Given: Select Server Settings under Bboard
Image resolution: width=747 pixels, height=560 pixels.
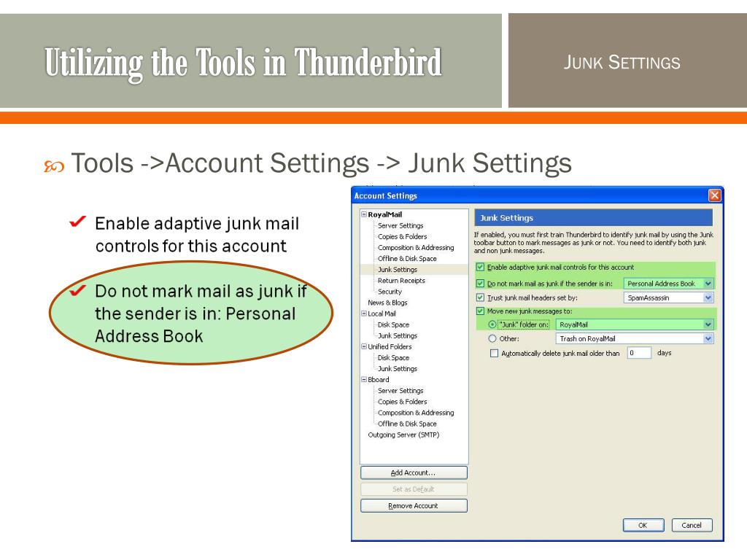Looking at the screenshot, I should click(400, 391).
